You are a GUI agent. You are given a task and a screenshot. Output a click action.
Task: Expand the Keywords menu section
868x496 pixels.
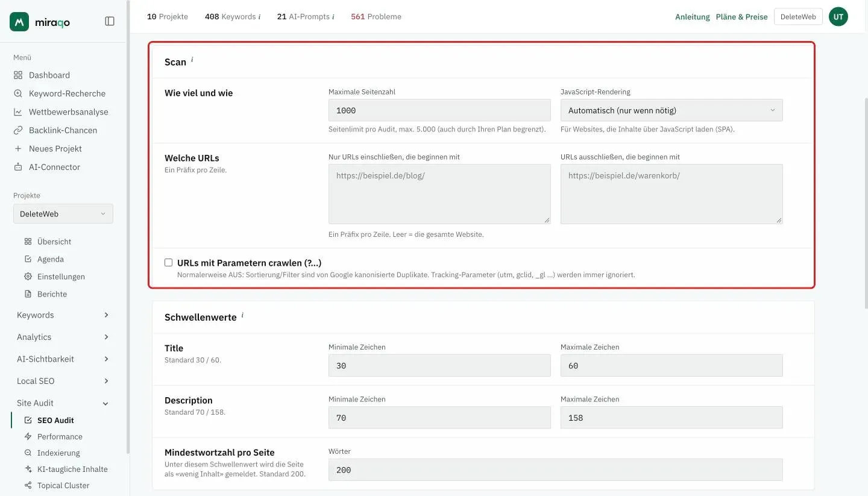(63, 315)
